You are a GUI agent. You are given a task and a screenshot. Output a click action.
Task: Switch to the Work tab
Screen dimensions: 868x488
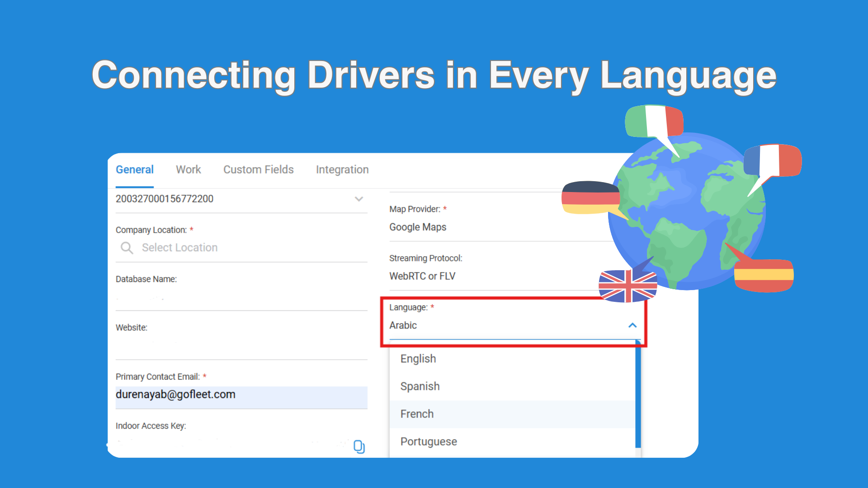tap(189, 169)
